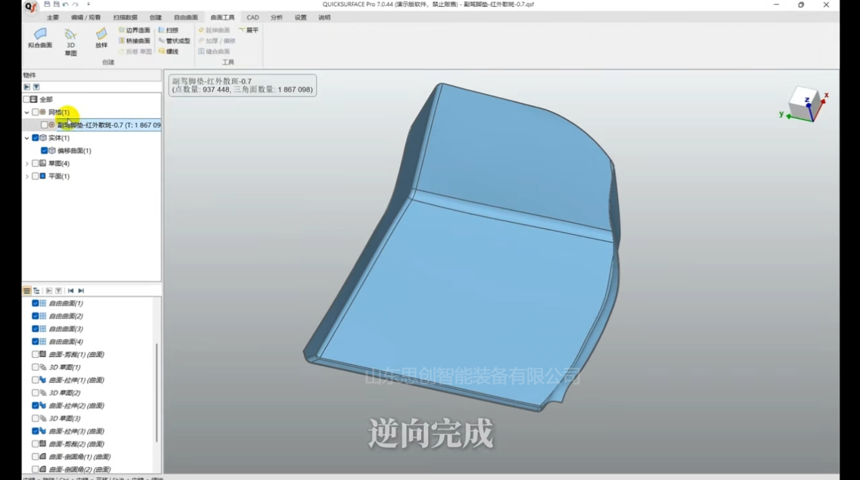
Task: Select the 曲面-拉伸(1) history item
Action: click(x=76, y=380)
